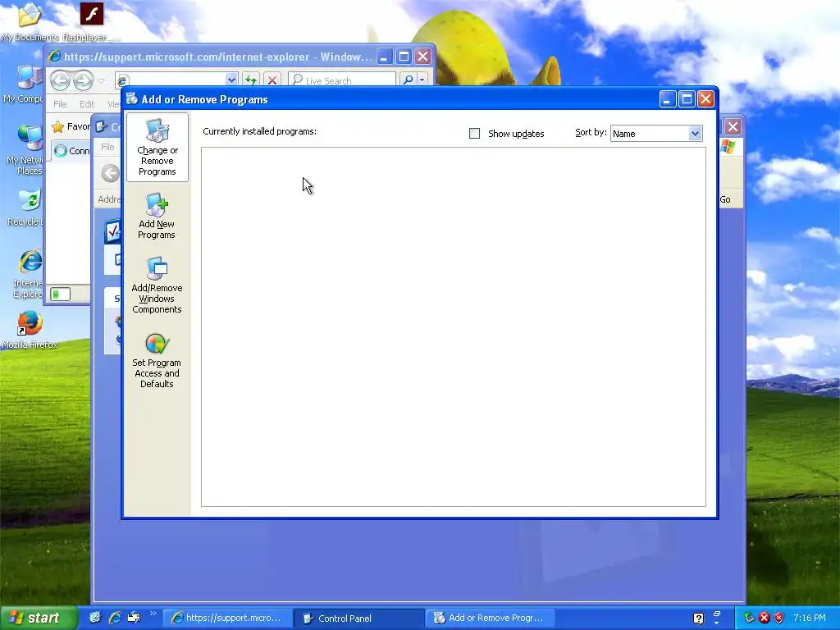
Task: Open the Start menu
Action: pos(38,618)
